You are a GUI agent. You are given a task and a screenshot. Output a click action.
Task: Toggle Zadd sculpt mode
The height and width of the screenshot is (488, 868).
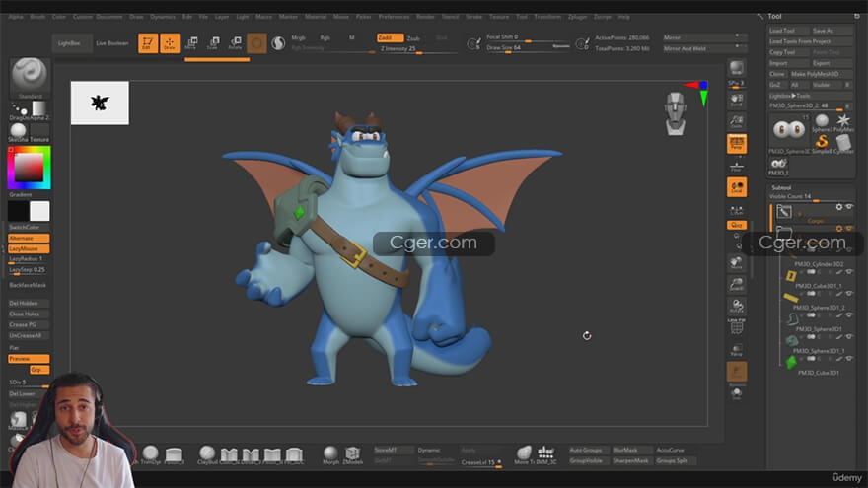pos(390,37)
